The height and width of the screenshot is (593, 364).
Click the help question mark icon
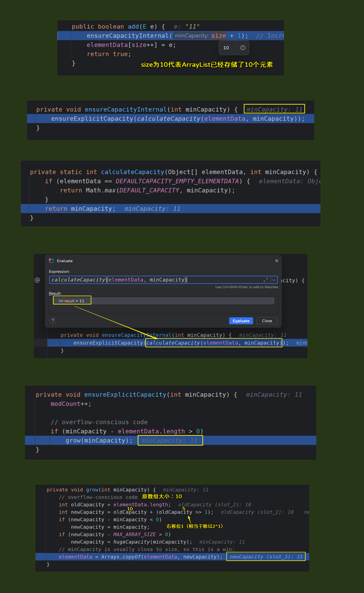tap(53, 321)
